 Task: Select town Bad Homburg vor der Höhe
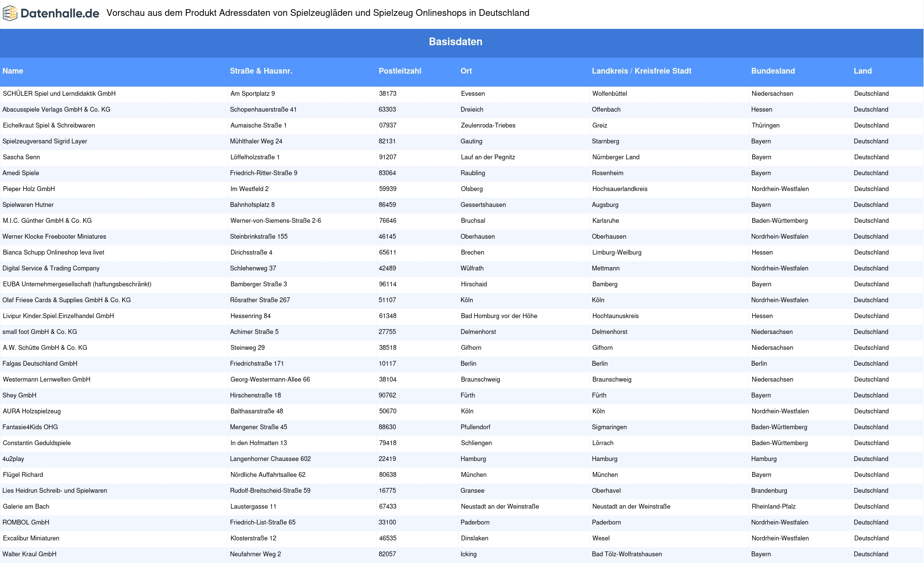point(499,316)
